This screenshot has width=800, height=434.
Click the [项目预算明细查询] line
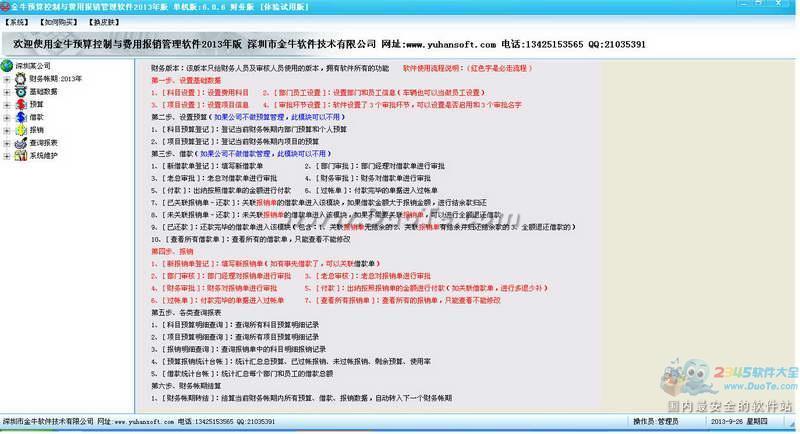tap(235, 337)
